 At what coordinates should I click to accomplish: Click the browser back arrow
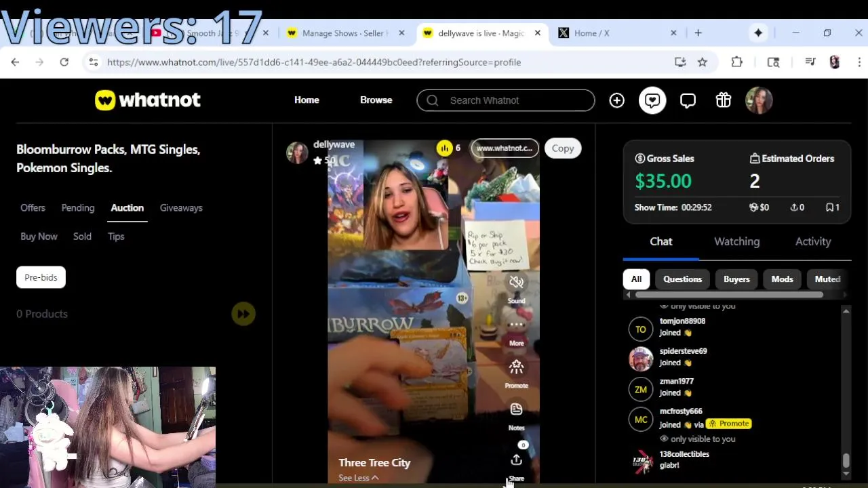point(15,62)
